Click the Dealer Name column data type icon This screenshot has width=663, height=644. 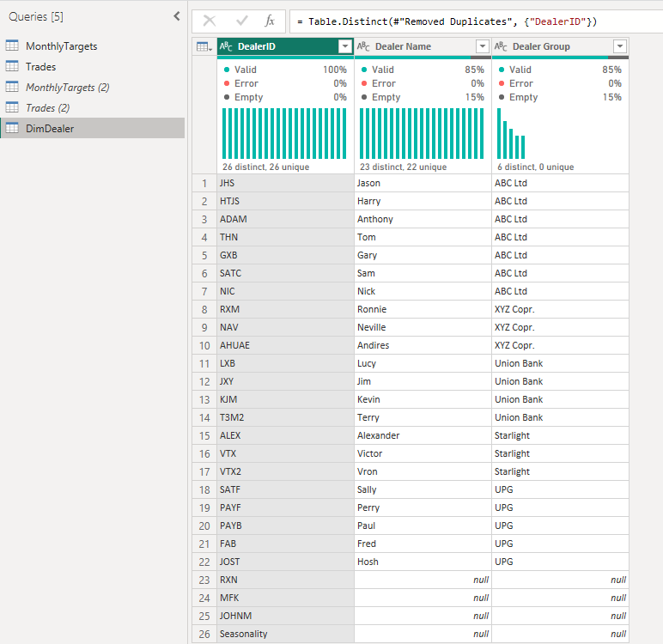[363, 46]
